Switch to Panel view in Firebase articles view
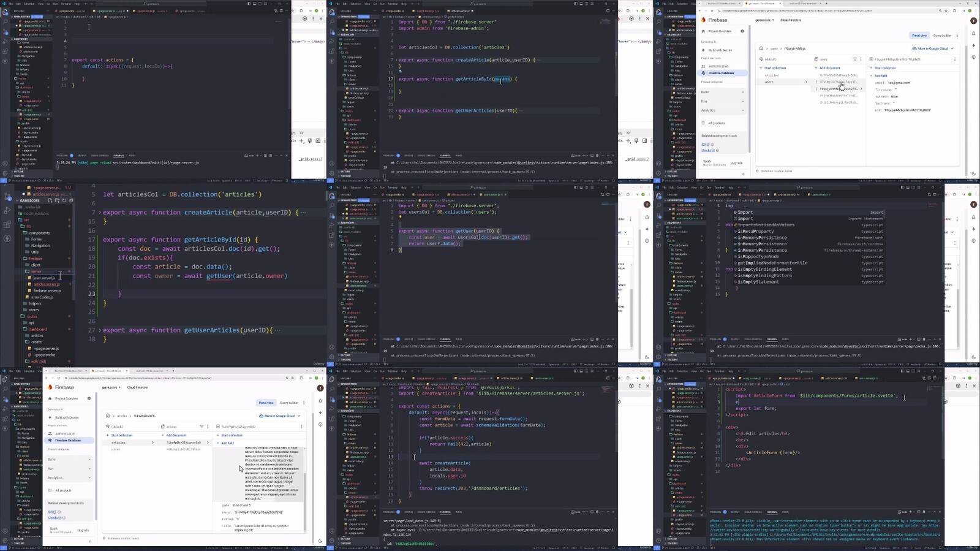Screen dimensions: 980x551 (266, 403)
